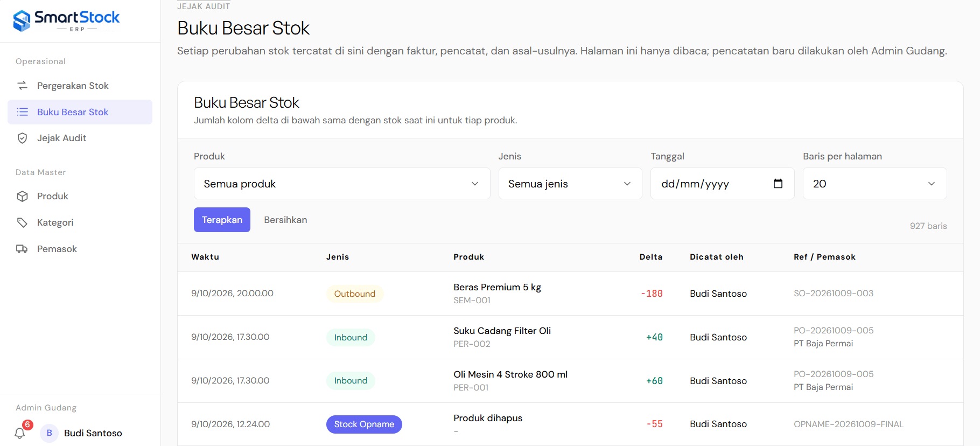Click reference SO-20261009-003
980x446 pixels.
(x=834, y=294)
